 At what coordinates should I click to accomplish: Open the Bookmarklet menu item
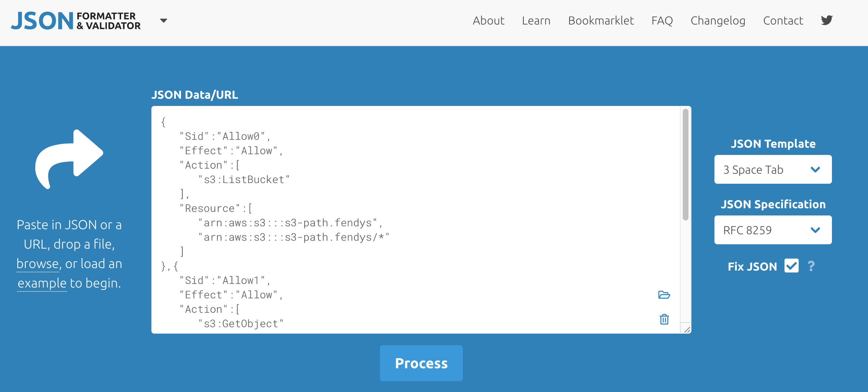601,21
